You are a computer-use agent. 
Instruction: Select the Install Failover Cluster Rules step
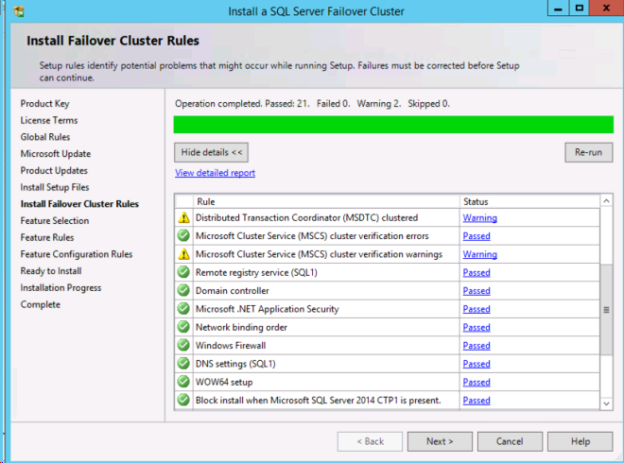click(x=80, y=204)
